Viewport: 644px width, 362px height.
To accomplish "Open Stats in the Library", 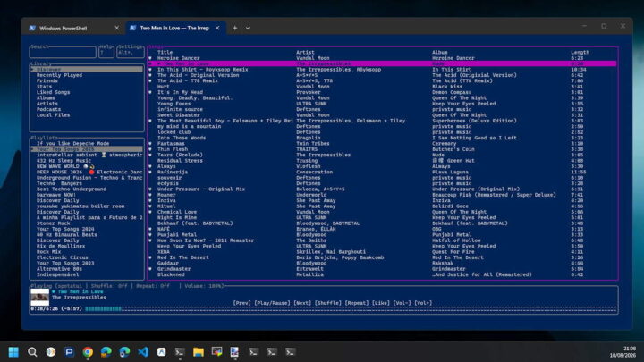I will [x=44, y=87].
